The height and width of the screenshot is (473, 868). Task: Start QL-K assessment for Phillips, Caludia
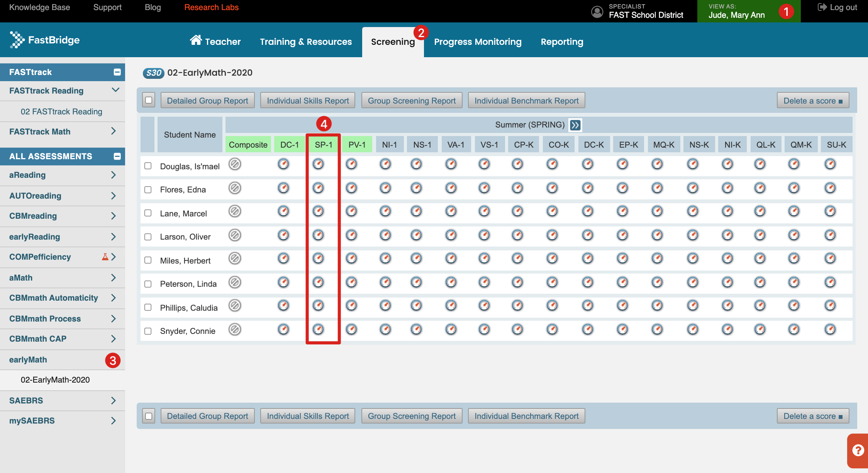[760, 306]
